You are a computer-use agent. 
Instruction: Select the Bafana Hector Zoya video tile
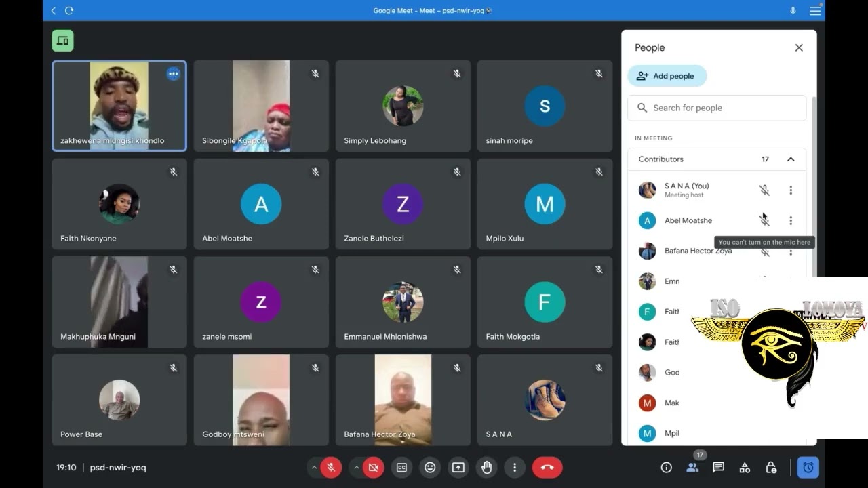click(x=403, y=400)
